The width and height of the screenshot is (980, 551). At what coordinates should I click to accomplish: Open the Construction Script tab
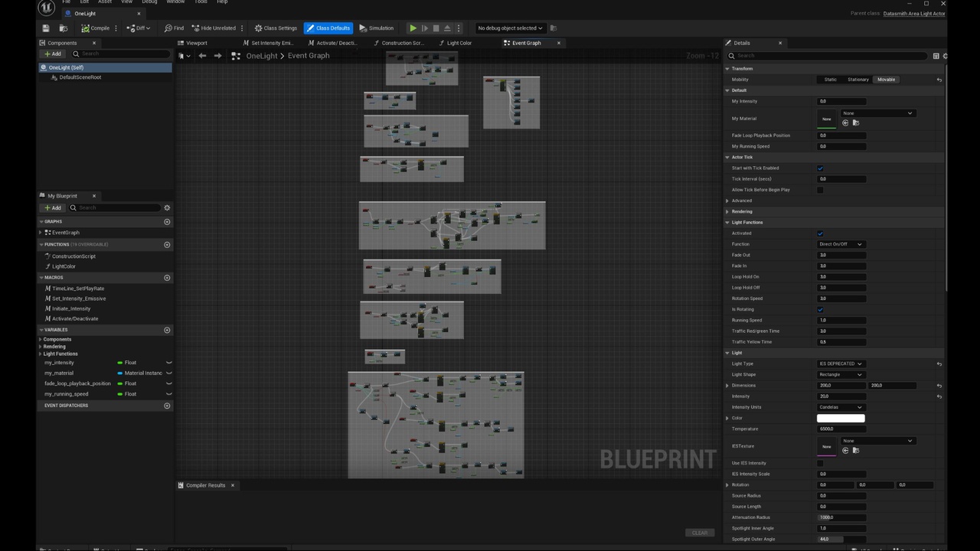pos(398,43)
